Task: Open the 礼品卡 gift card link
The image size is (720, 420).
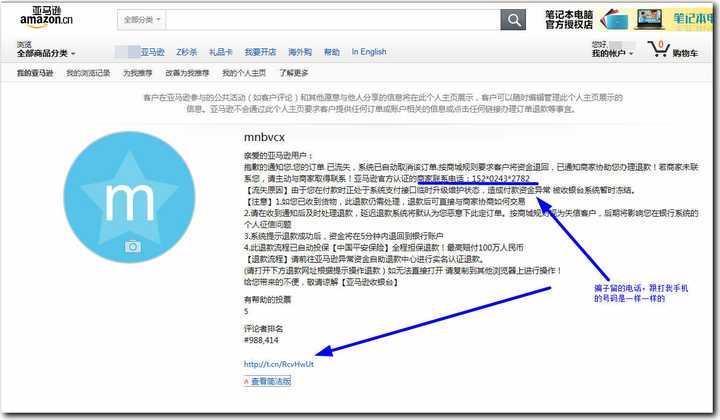Action: pyautogui.click(x=220, y=52)
